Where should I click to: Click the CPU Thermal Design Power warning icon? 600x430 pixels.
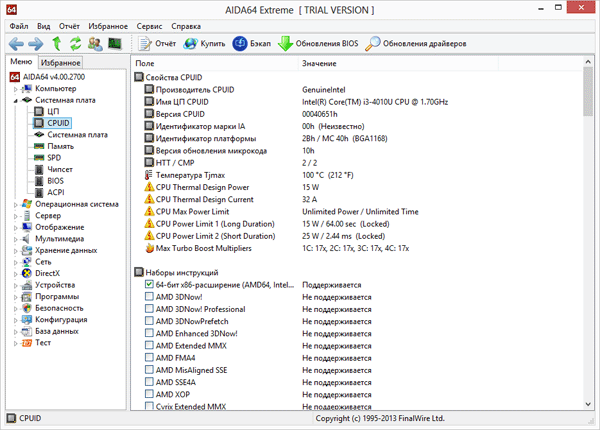tap(149, 187)
